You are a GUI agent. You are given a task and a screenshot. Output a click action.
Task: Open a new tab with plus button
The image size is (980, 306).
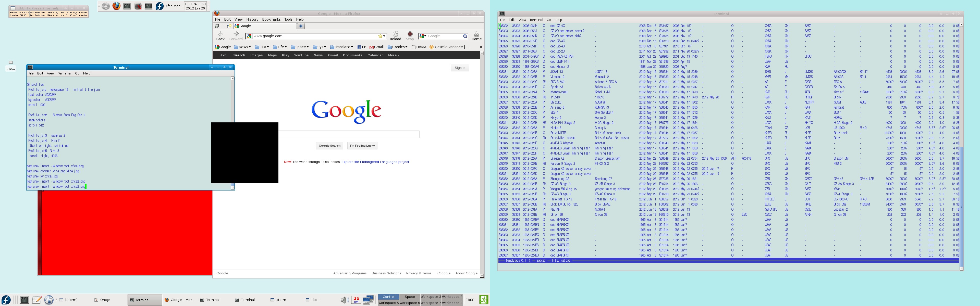[x=301, y=26]
